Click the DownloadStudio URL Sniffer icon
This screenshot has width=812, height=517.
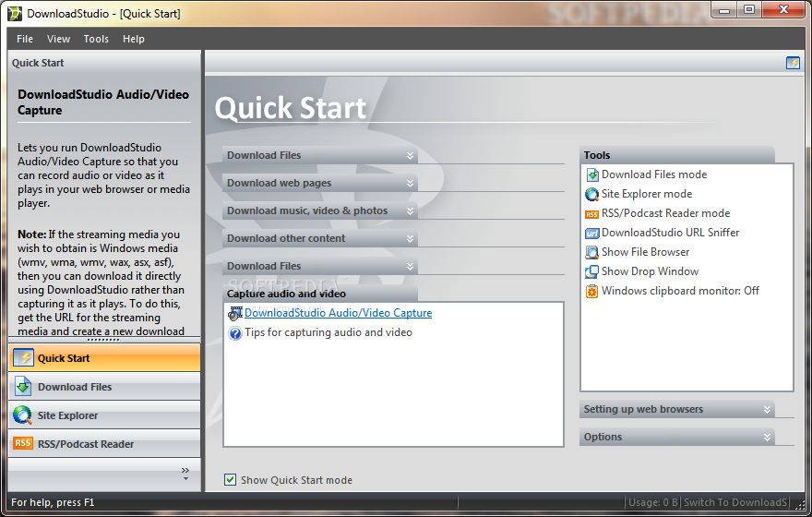point(591,234)
